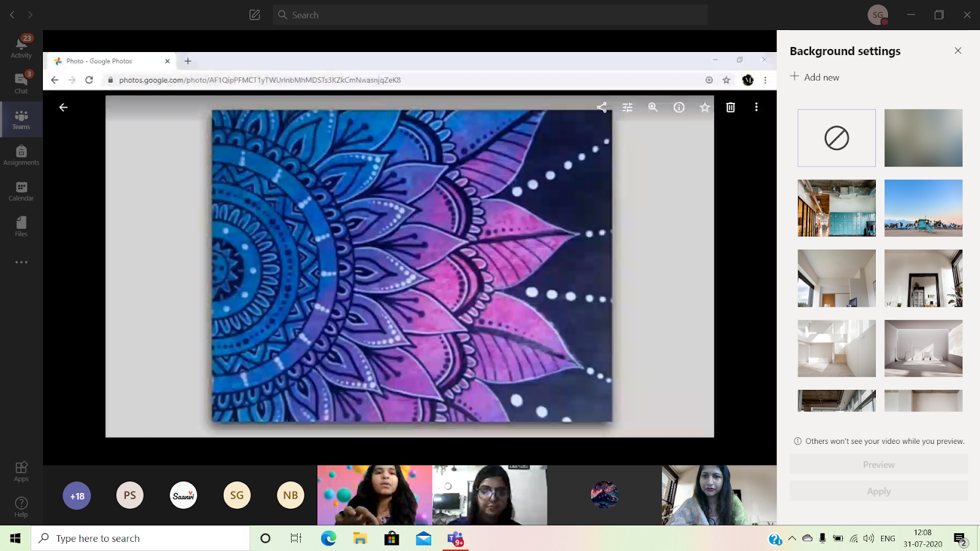980x551 pixels.
Task: Show hidden system tray icons
Action: pyautogui.click(x=792, y=538)
